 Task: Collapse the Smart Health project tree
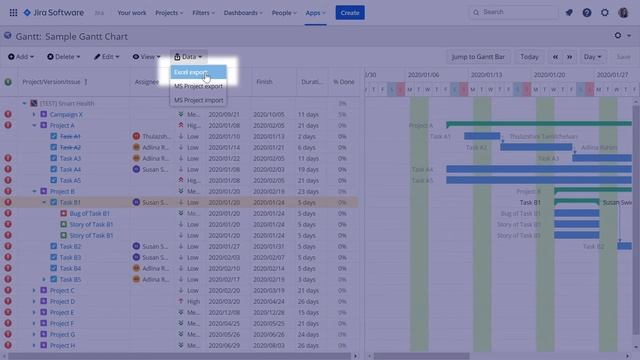coord(24,103)
